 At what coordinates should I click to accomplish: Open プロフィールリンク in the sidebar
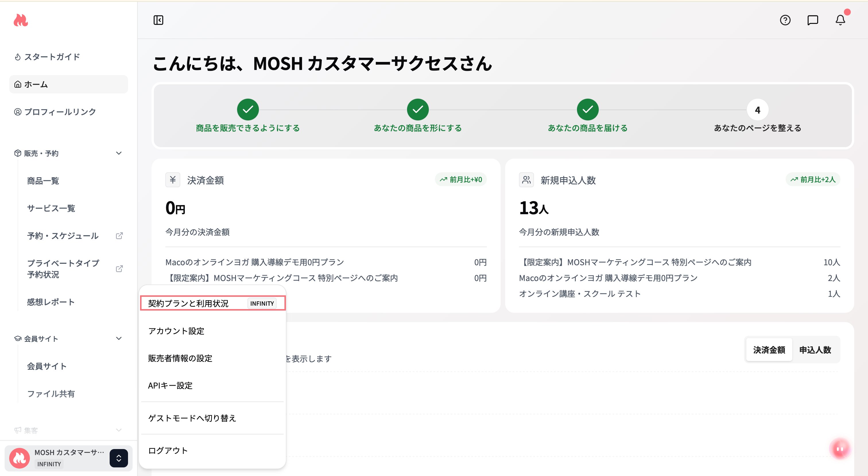(x=69, y=112)
